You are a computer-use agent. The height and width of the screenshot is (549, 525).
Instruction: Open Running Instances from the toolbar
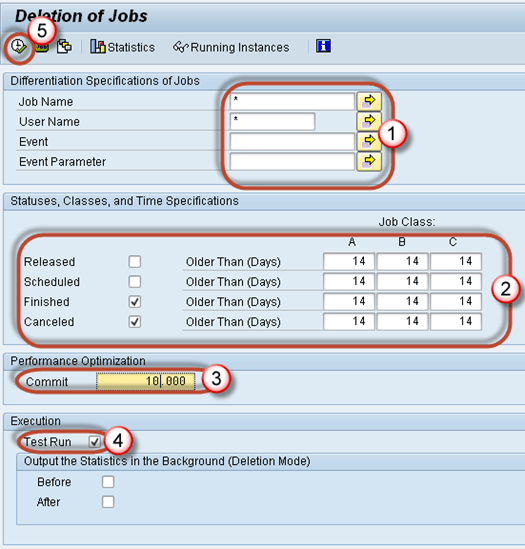click(x=231, y=47)
